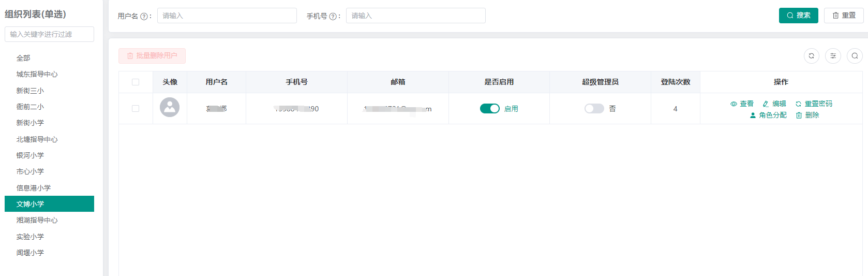Select 信息港小学 organization

(x=49, y=188)
